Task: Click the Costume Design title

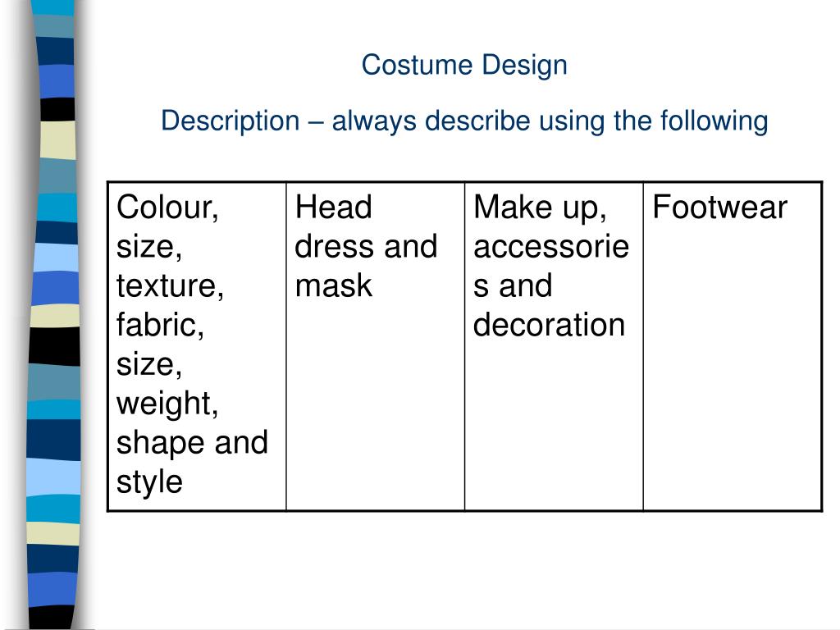Action: (464, 66)
